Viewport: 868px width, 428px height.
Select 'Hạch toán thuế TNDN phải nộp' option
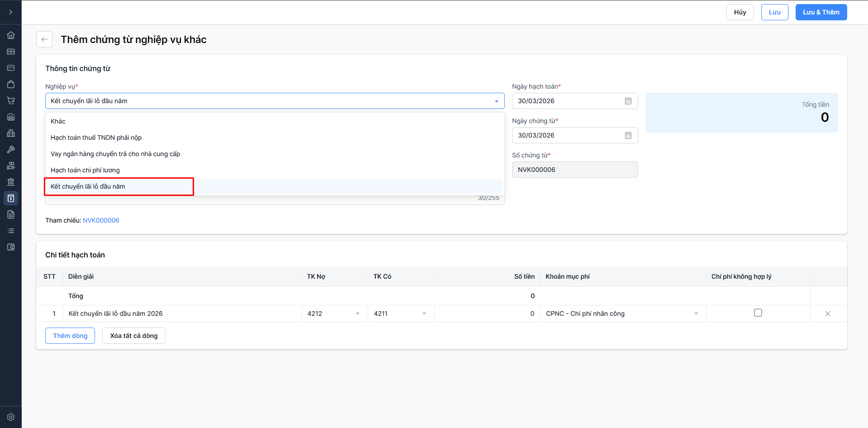point(96,138)
